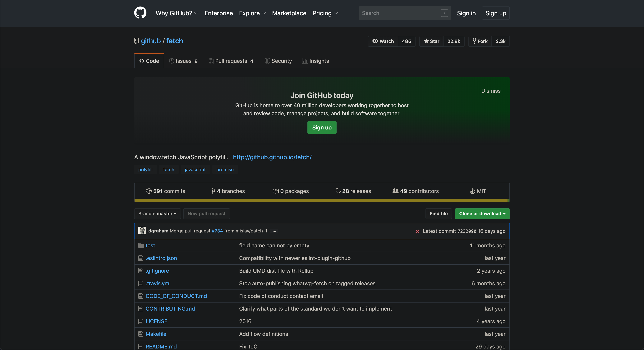The width and height of the screenshot is (644, 350).
Task: Click the GitHub Octocat logo
Action: tap(140, 13)
